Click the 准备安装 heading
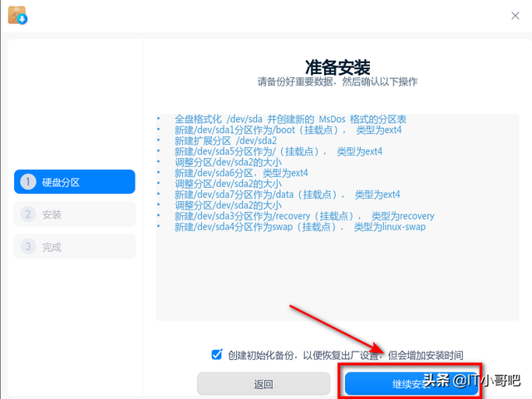This screenshot has height=399, width=532. (337, 67)
